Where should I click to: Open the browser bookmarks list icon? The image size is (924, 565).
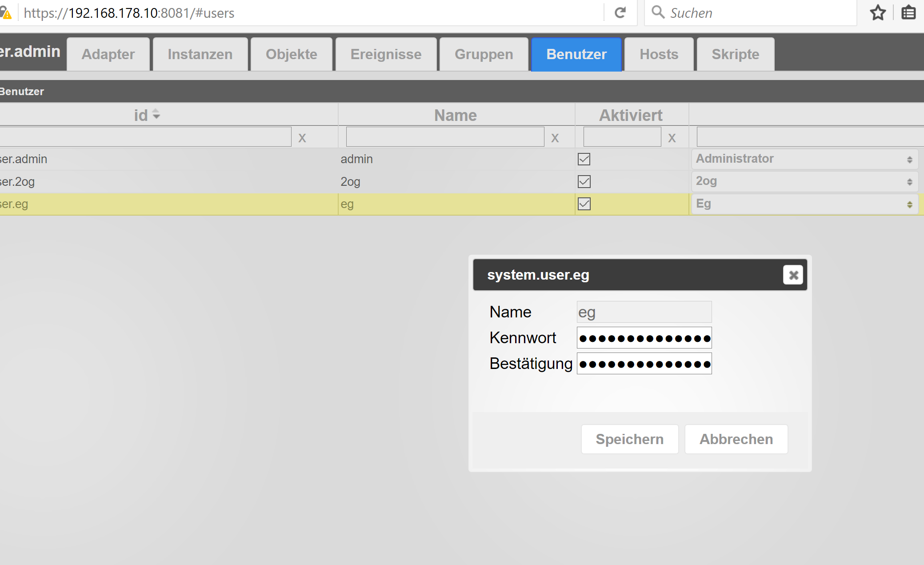click(x=908, y=12)
